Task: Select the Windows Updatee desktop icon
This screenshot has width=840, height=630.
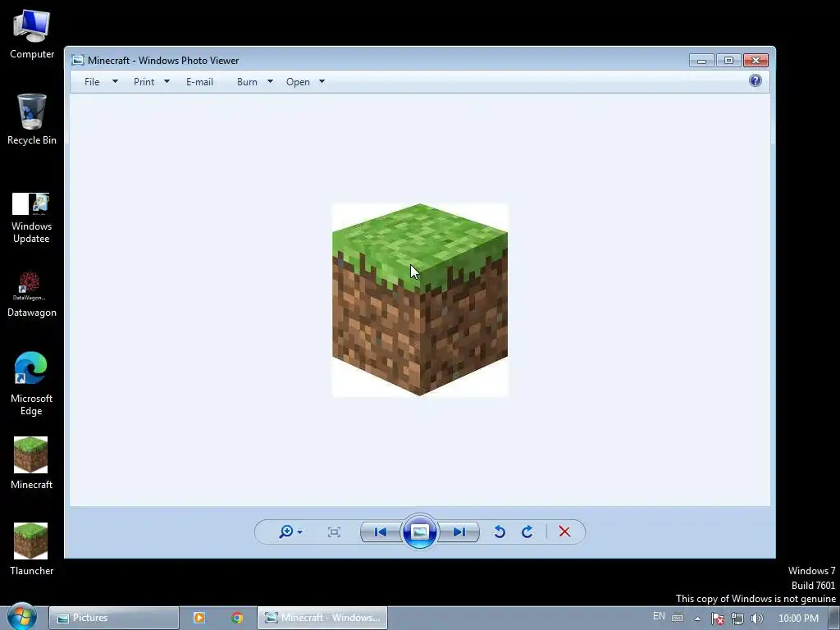Action: coord(32,218)
